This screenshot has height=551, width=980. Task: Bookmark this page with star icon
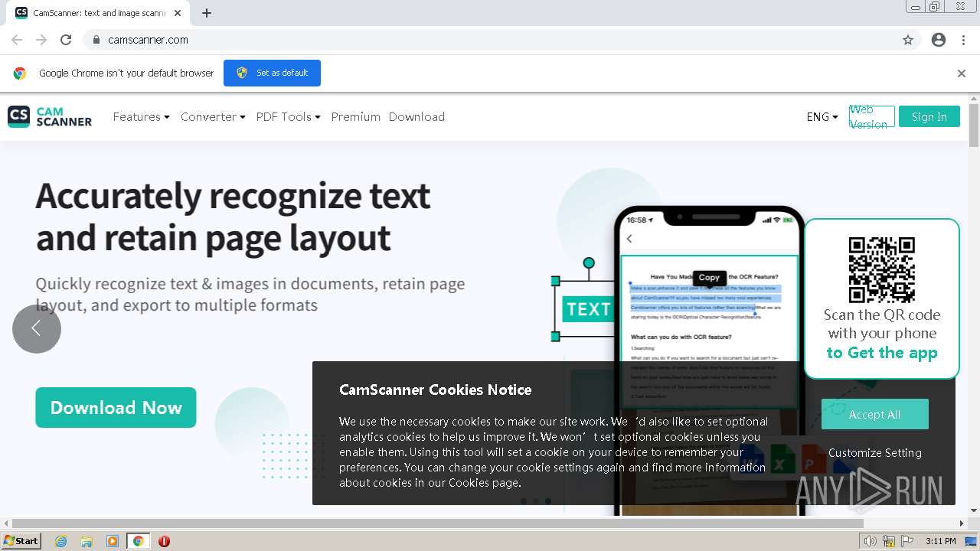[x=908, y=40]
